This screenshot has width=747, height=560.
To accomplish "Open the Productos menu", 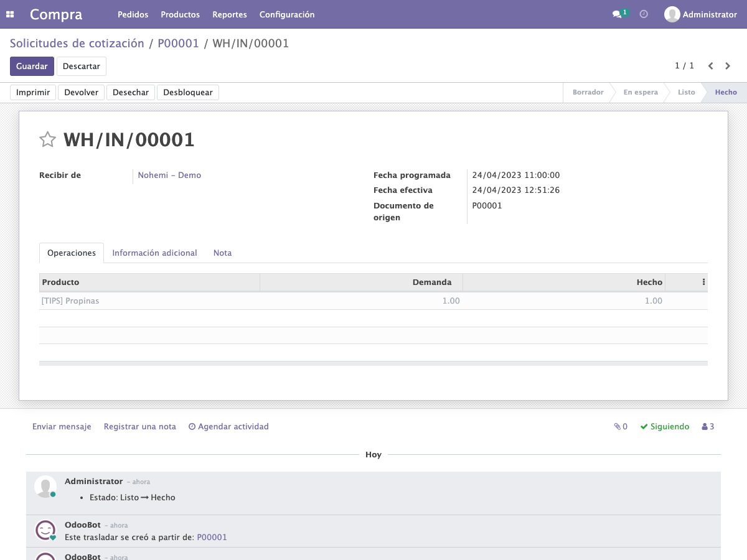I will (x=180, y=14).
